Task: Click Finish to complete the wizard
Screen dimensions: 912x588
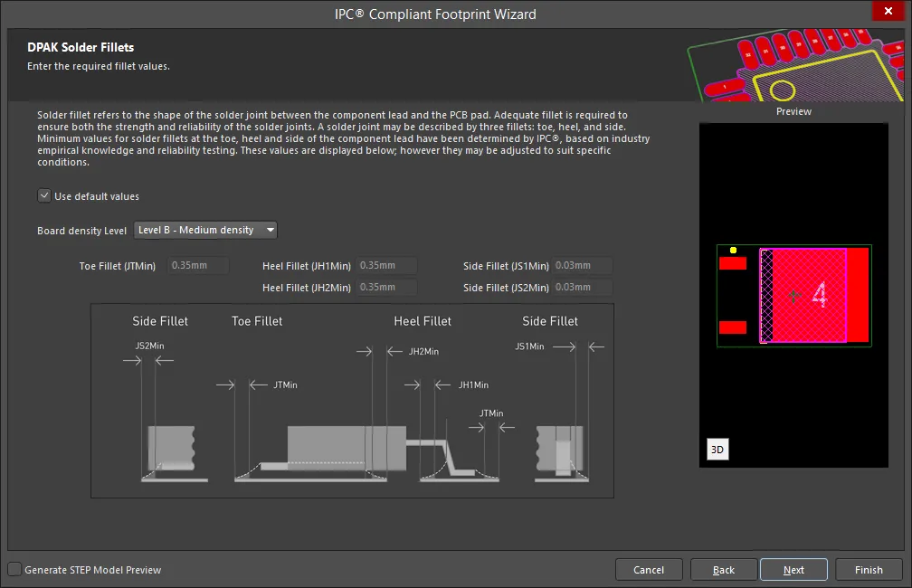Action: (869, 570)
